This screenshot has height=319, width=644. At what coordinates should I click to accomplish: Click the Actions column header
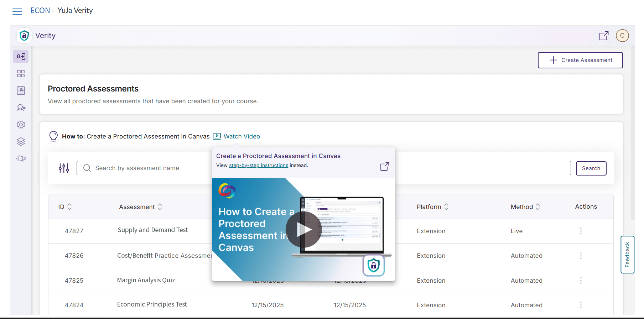(586, 206)
